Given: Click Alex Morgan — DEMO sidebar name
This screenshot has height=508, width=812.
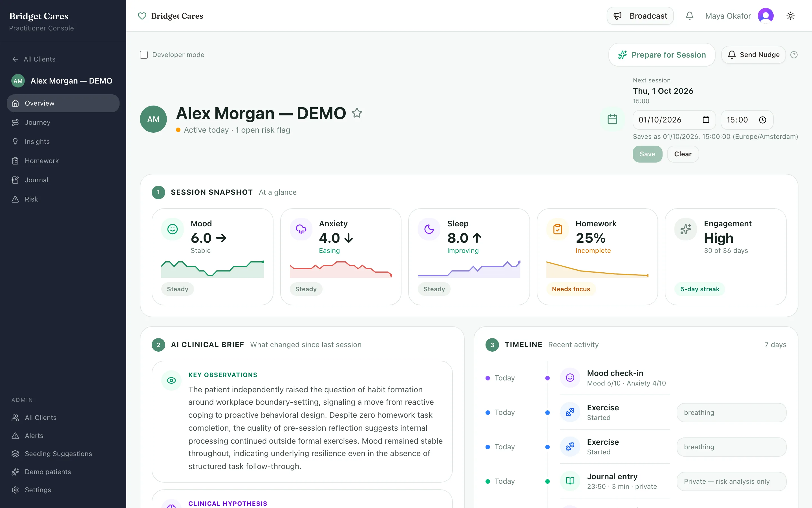Looking at the screenshot, I should 71,81.
